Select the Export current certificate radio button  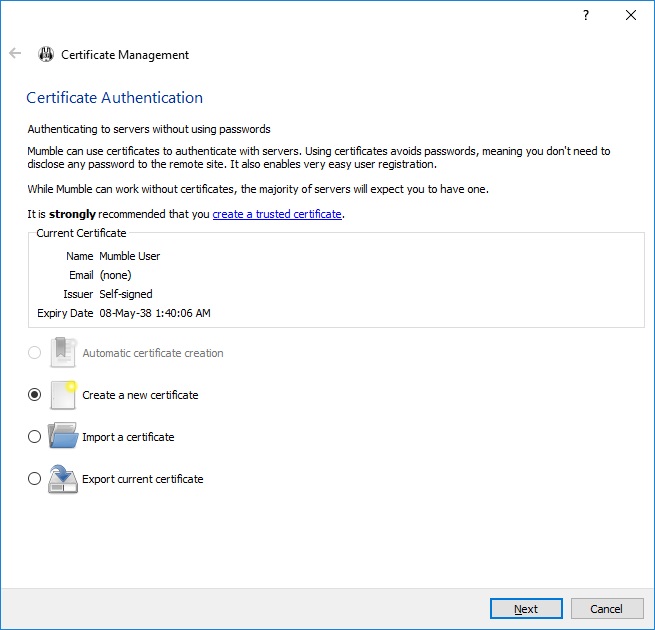click(x=35, y=479)
